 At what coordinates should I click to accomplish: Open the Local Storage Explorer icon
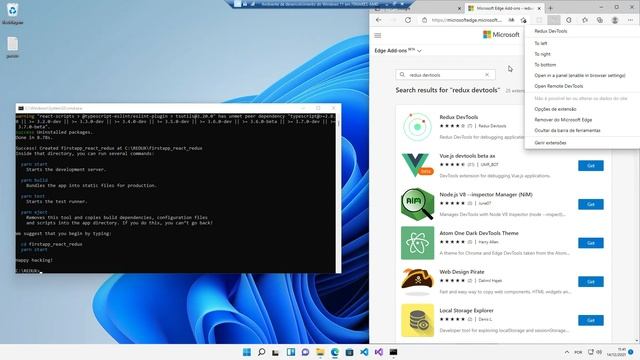(417, 320)
